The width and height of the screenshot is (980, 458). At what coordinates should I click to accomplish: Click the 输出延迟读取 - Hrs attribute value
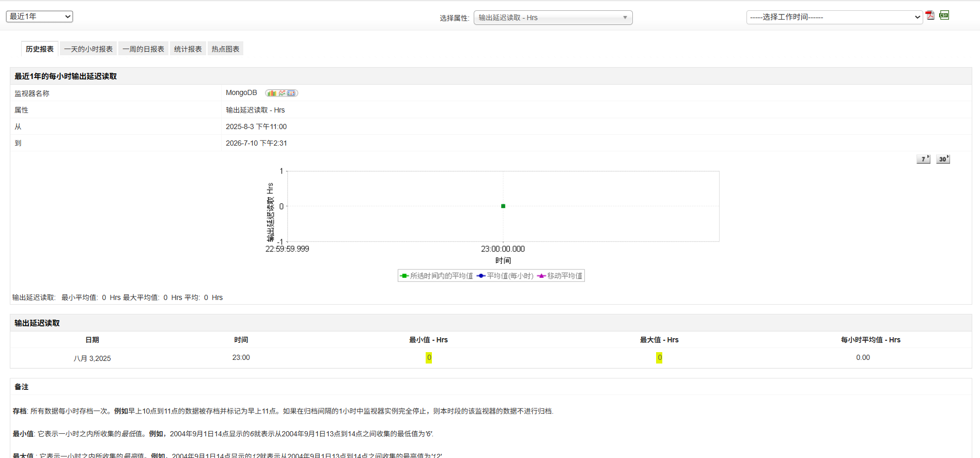tap(255, 110)
